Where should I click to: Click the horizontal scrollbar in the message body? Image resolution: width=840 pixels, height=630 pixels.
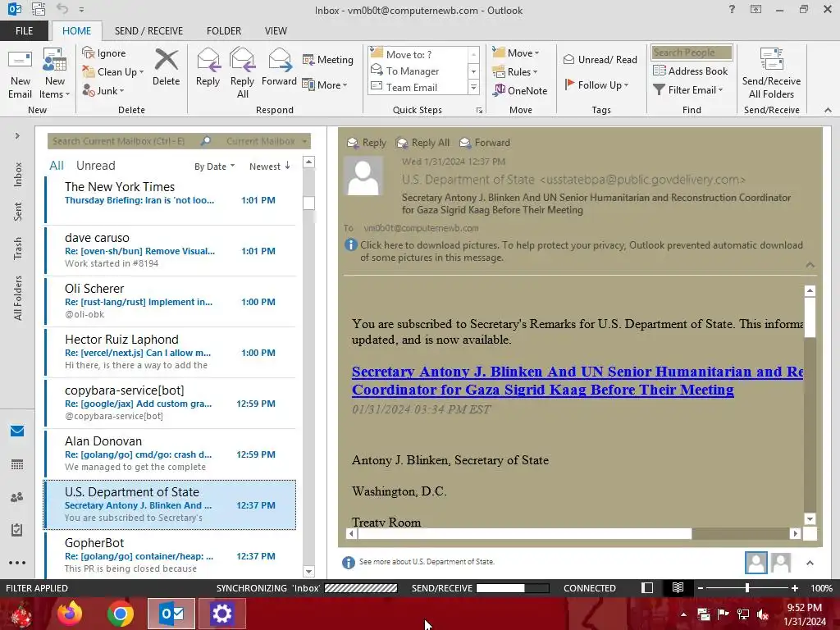(524, 533)
